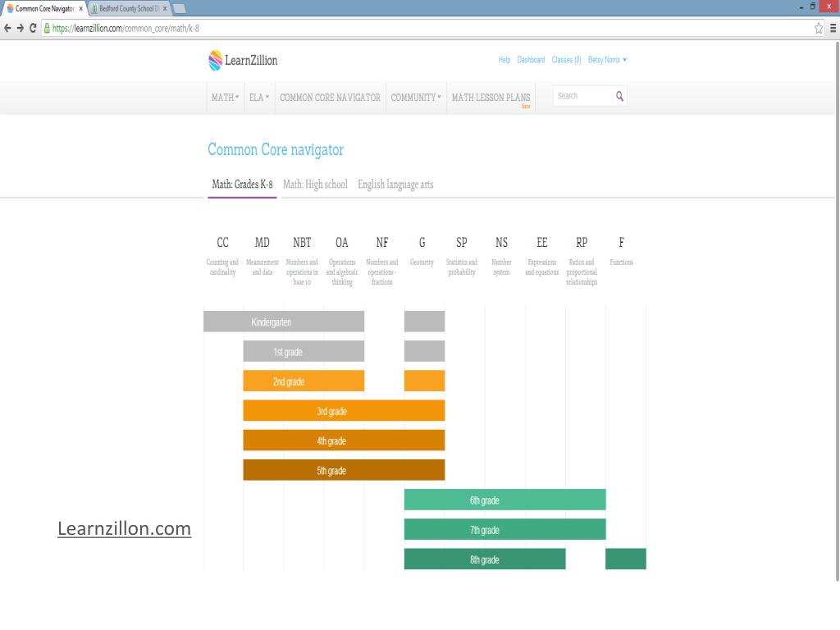Select the EE Expressions and equations header
This screenshot has width=840, height=630.
click(x=541, y=256)
